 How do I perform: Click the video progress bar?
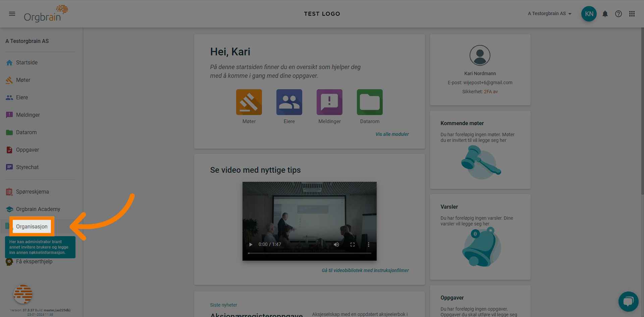click(310, 253)
